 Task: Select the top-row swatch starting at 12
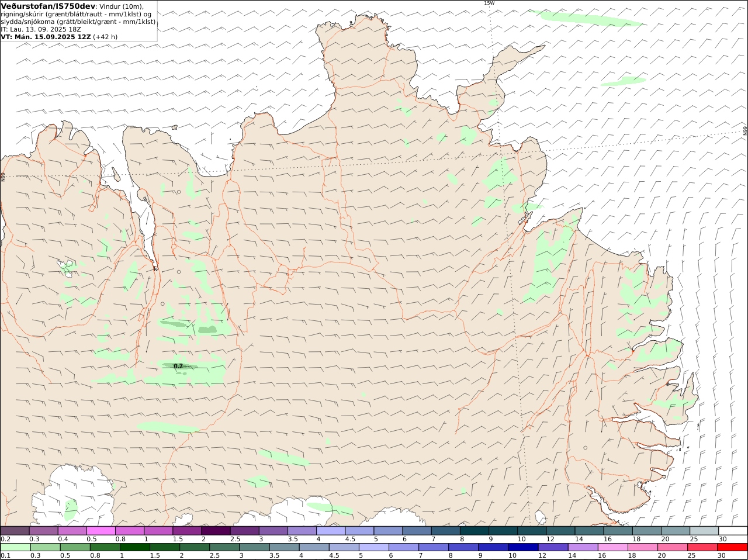(x=561, y=531)
